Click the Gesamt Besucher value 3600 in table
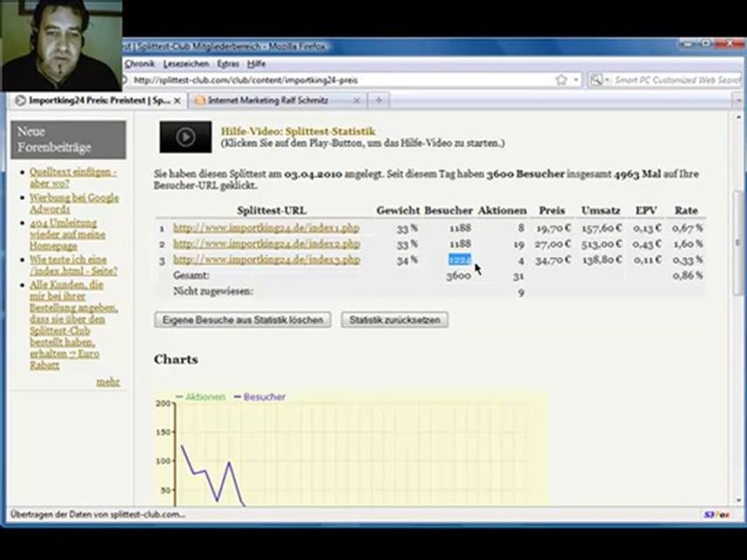The width and height of the screenshot is (747, 560). pyautogui.click(x=458, y=275)
